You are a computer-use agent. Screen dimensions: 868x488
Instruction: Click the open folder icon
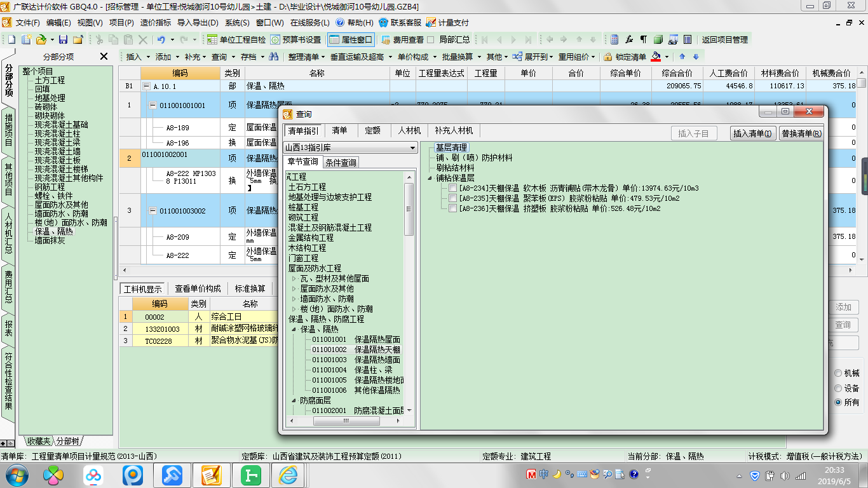[40, 39]
